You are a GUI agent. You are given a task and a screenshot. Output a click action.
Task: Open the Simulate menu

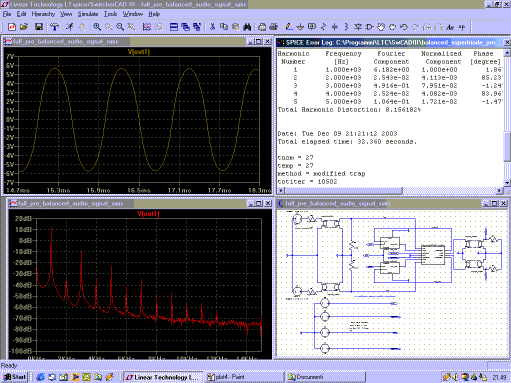pos(88,14)
